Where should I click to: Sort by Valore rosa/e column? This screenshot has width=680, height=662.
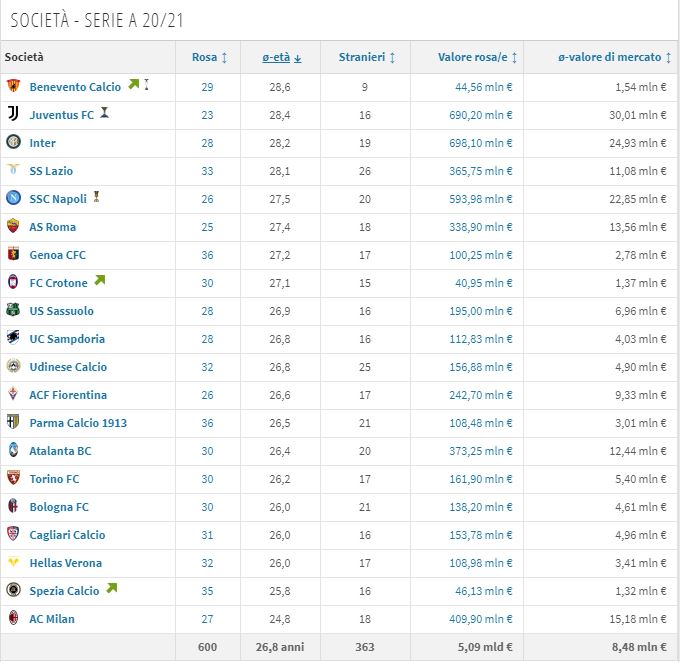click(x=477, y=58)
